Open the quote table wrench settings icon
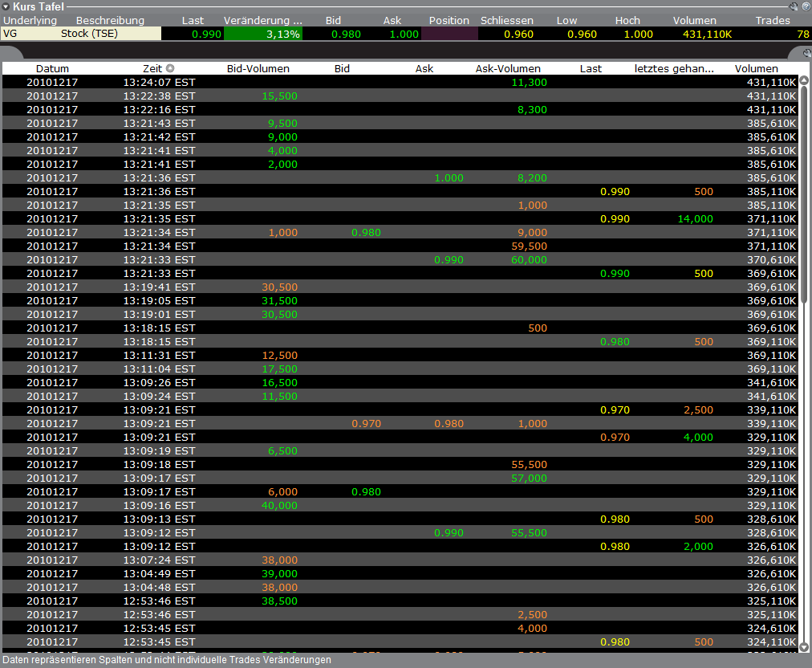Viewport: 812px width, 668px height. click(806, 53)
